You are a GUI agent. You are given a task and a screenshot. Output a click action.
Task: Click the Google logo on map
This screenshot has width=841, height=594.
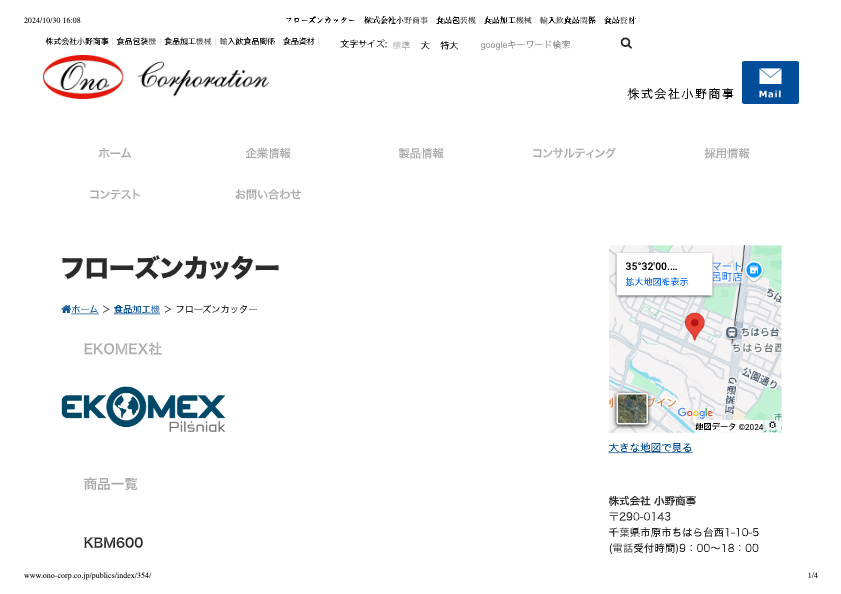tap(695, 413)
